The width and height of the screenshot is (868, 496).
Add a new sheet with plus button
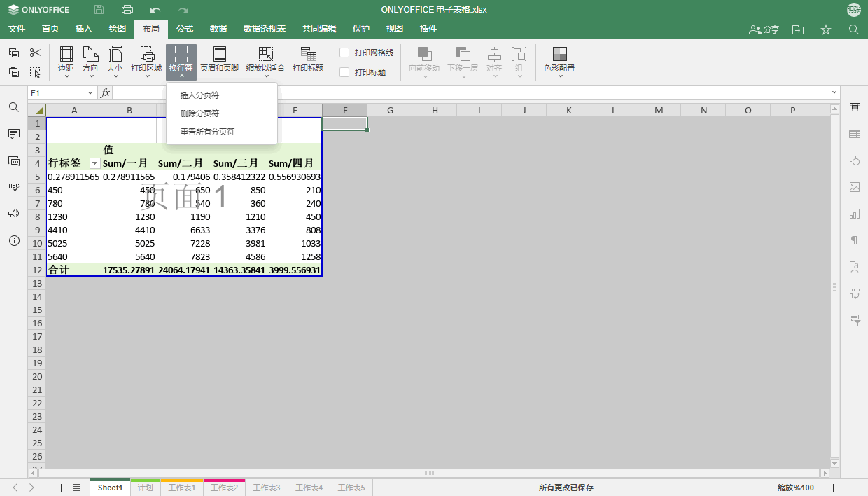(61, 488)
